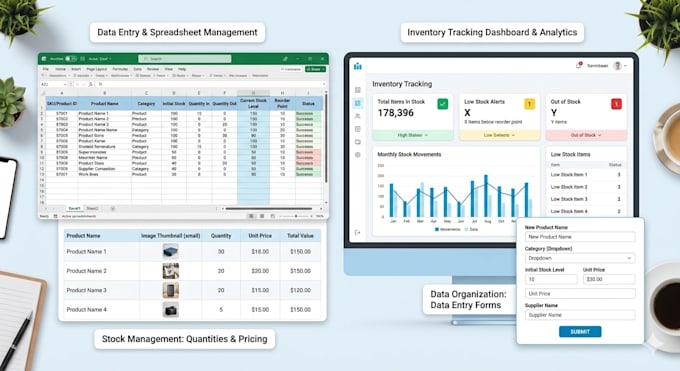Open the Formulas ribbon tab
The height and width of the screenshot is (371, 680).
(120, 69)
